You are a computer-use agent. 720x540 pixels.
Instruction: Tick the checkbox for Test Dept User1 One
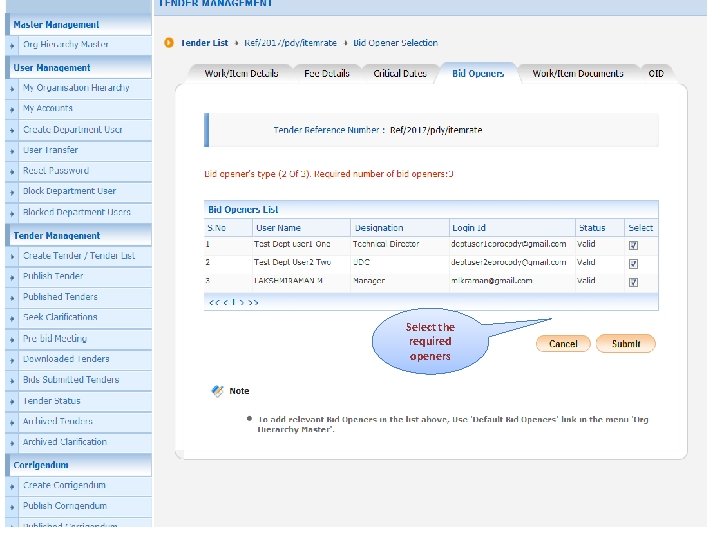click(633, 245)
